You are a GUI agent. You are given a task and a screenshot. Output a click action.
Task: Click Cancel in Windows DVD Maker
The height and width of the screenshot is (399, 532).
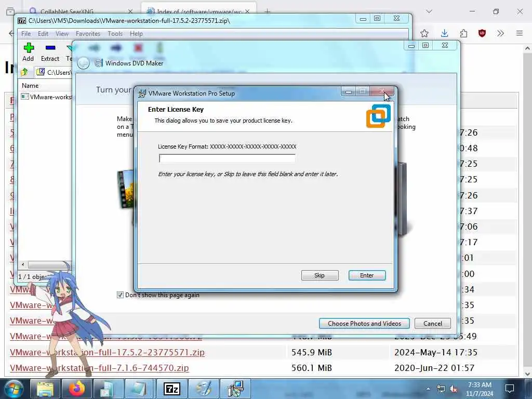pyautogui.click(x=433, y=323)
